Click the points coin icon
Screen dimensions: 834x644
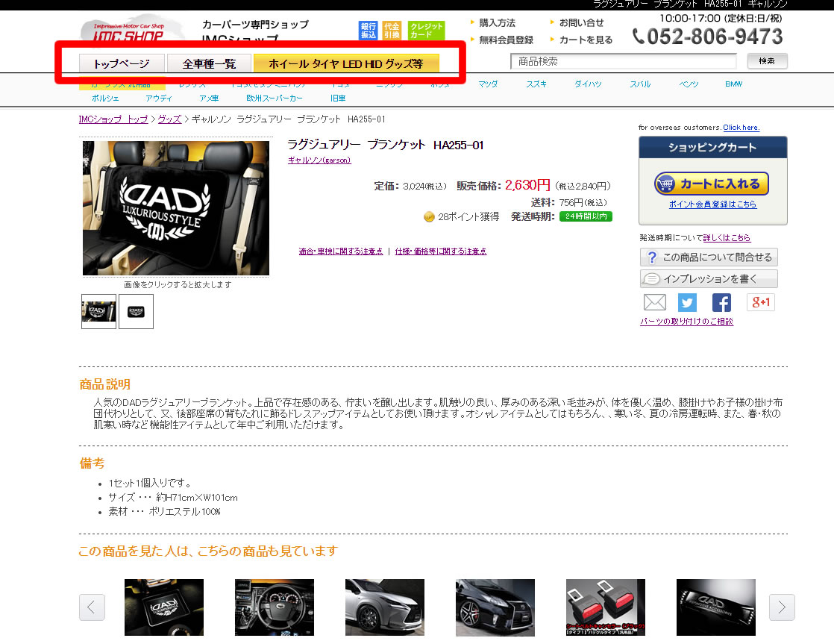coord(429,216)
